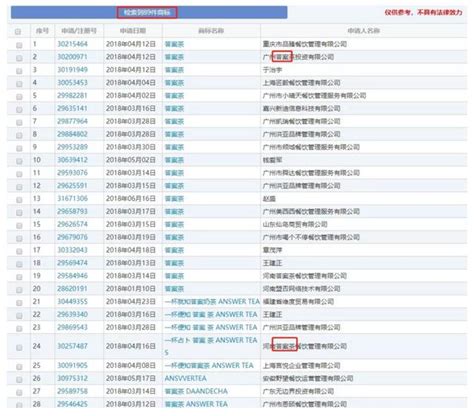
Task: Click application number 29982281
Action: pos(72,96)
